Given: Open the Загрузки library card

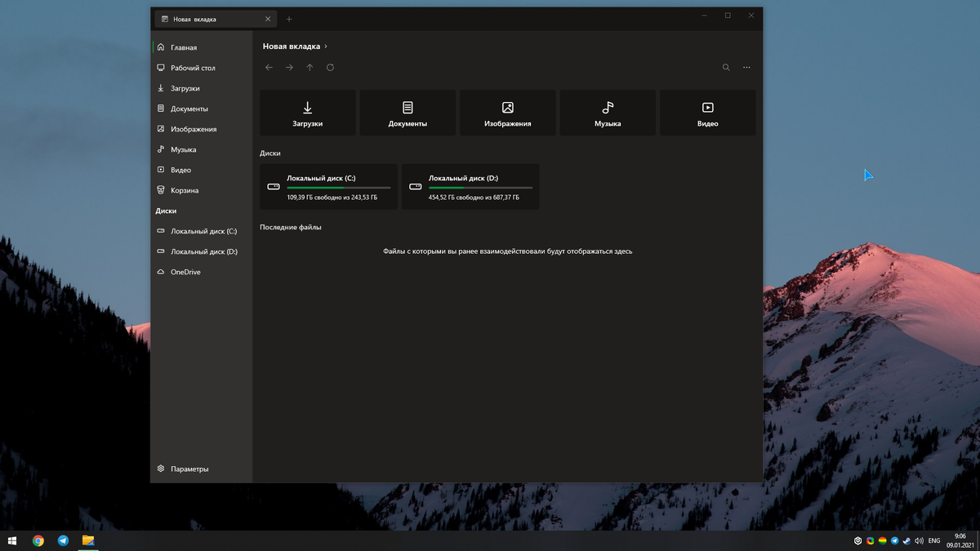Looking at the screenshot, I should click(x=308, y=113).
